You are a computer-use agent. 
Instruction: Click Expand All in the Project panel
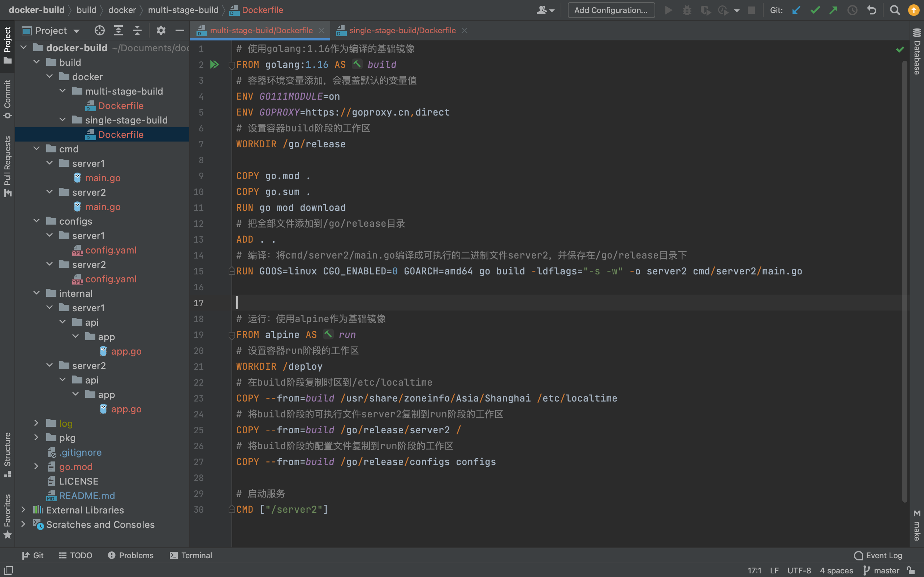tap(118, 31)
